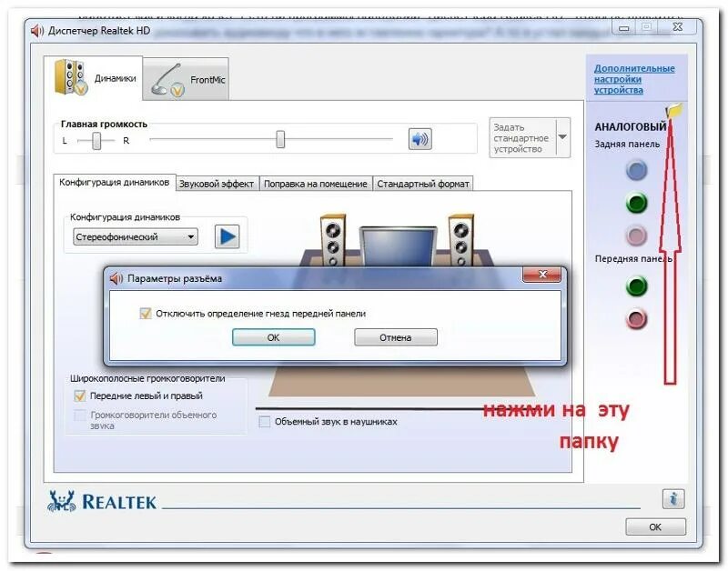Viewport: 728px width, 571px height.
Task: Open the information icon button
Action: point(673,499)
